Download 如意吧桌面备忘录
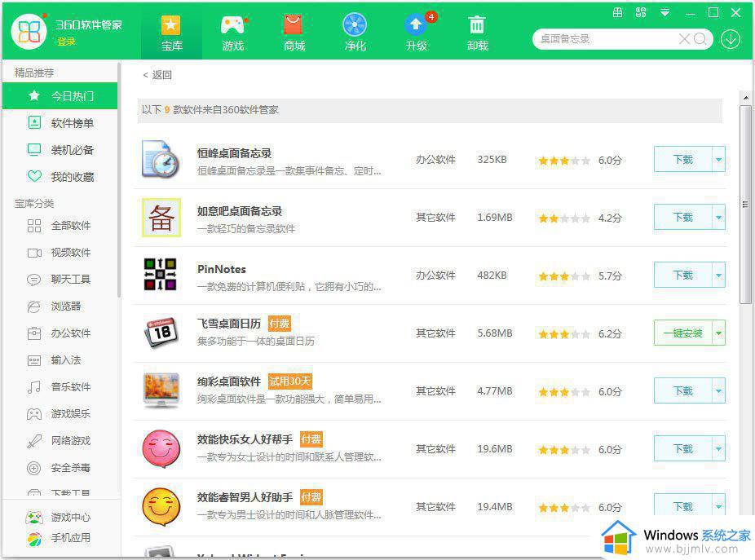Screen dimensions: 755x560 click(682, 217)
